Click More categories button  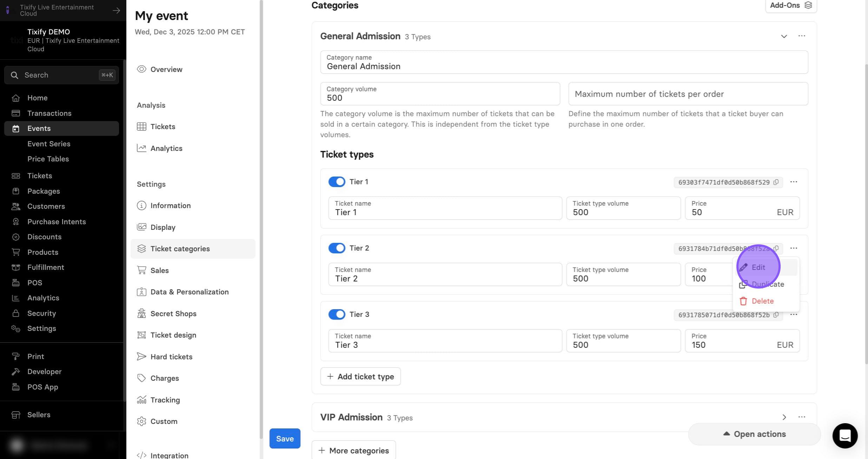(x=353, y=450)
